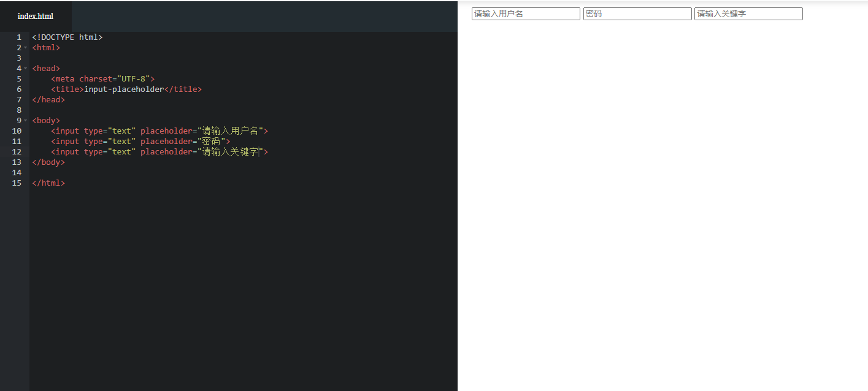Click the title input-placeholder code line
This screenshot has height=391, width=868.
(x=126, y=89)
